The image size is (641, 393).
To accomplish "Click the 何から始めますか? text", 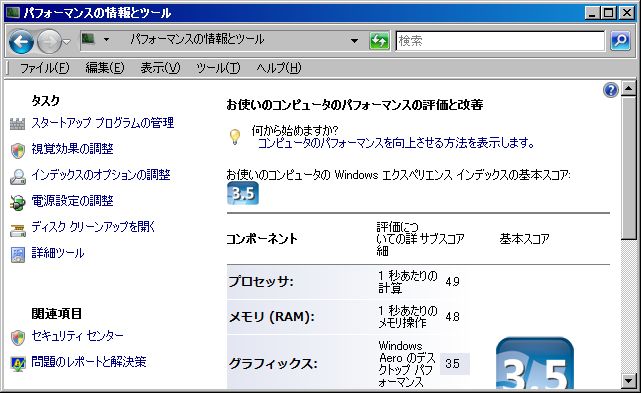I will [295, 130].
